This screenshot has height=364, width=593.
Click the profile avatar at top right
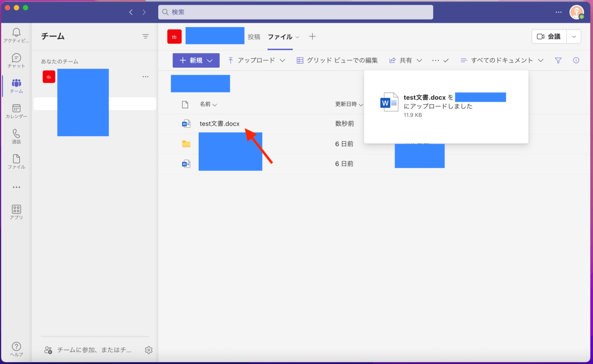pos(576,12)
